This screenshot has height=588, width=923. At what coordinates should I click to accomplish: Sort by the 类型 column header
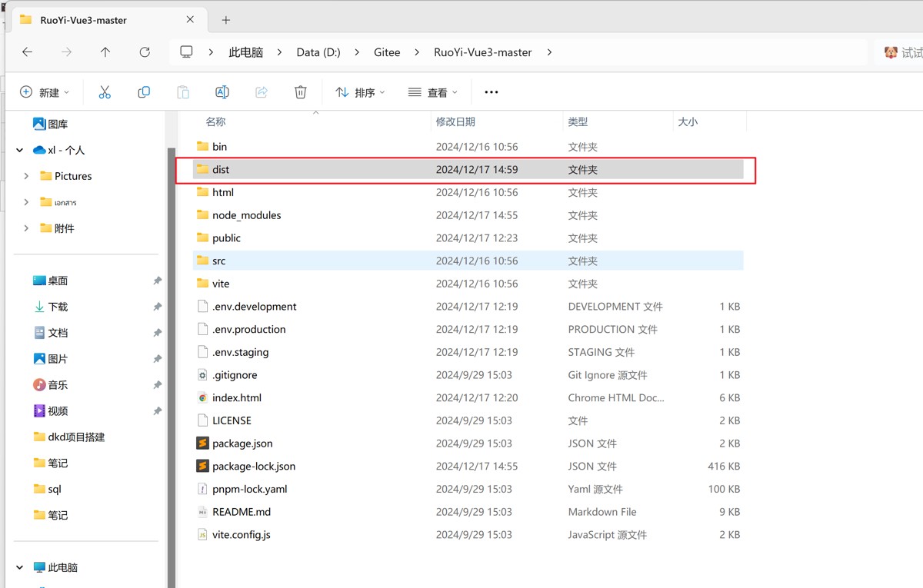tap(578, 121)
